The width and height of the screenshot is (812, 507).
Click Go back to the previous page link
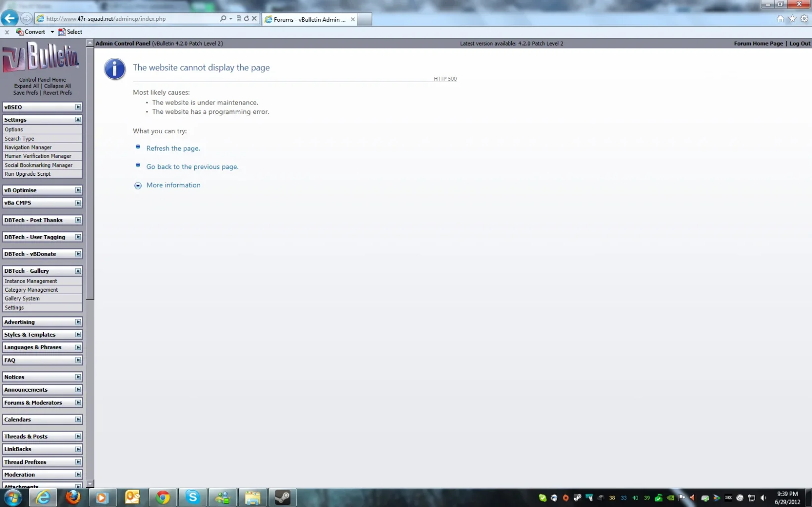[x=192, y=167]
